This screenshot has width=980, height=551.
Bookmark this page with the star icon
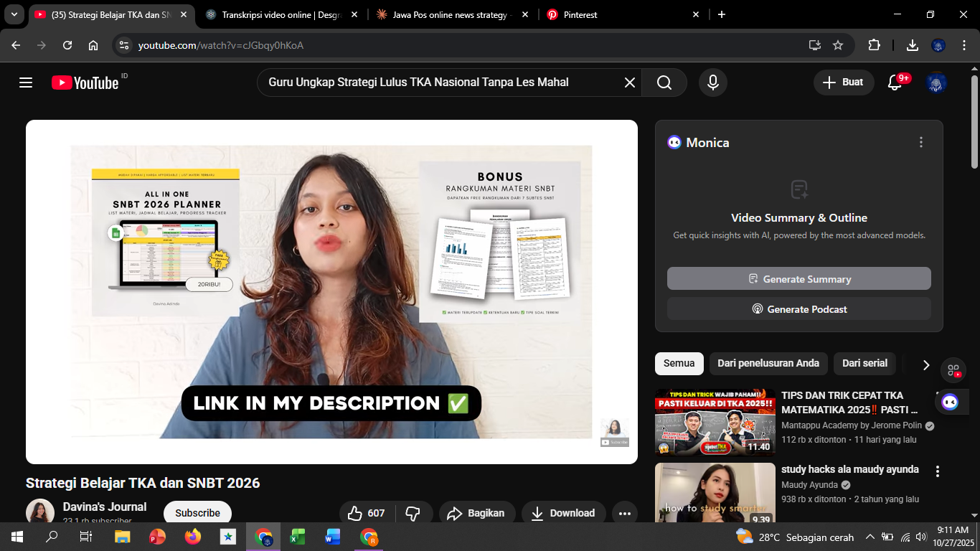[837, 45]
